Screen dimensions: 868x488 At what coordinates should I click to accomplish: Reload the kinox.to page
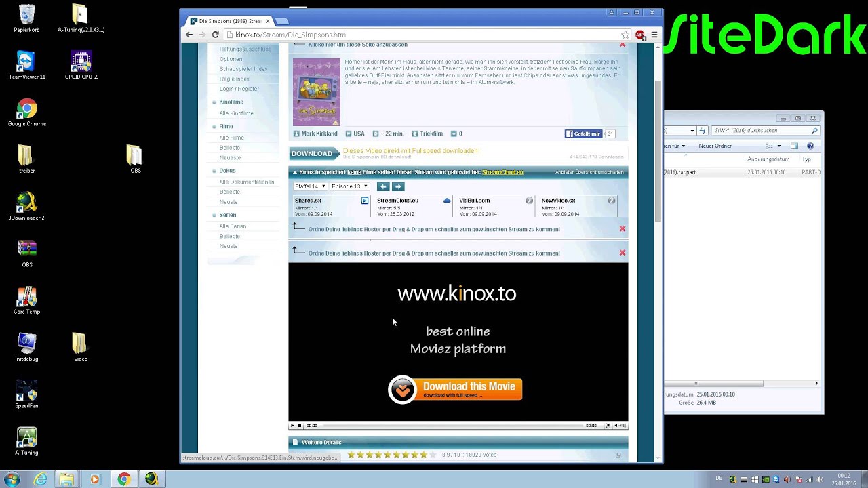215,35
